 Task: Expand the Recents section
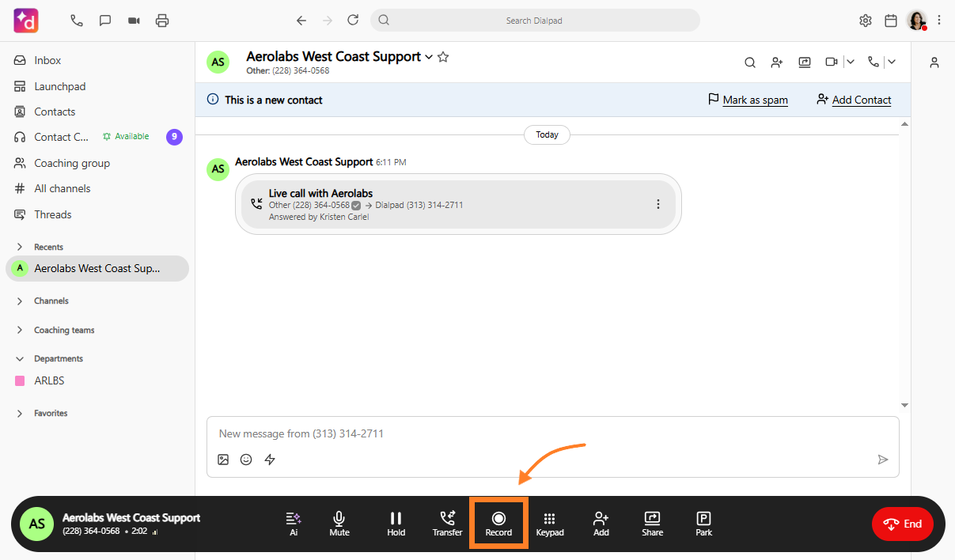(x=20, y=247)
